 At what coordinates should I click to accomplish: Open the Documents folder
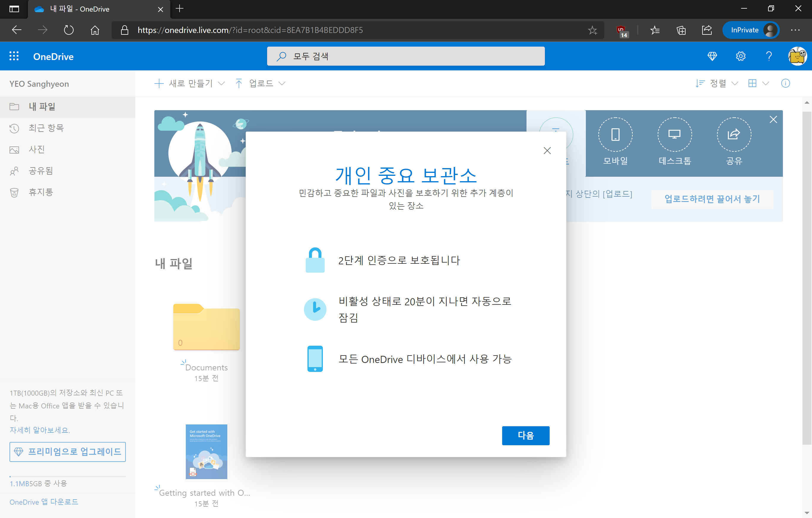(x=206, y=327)
